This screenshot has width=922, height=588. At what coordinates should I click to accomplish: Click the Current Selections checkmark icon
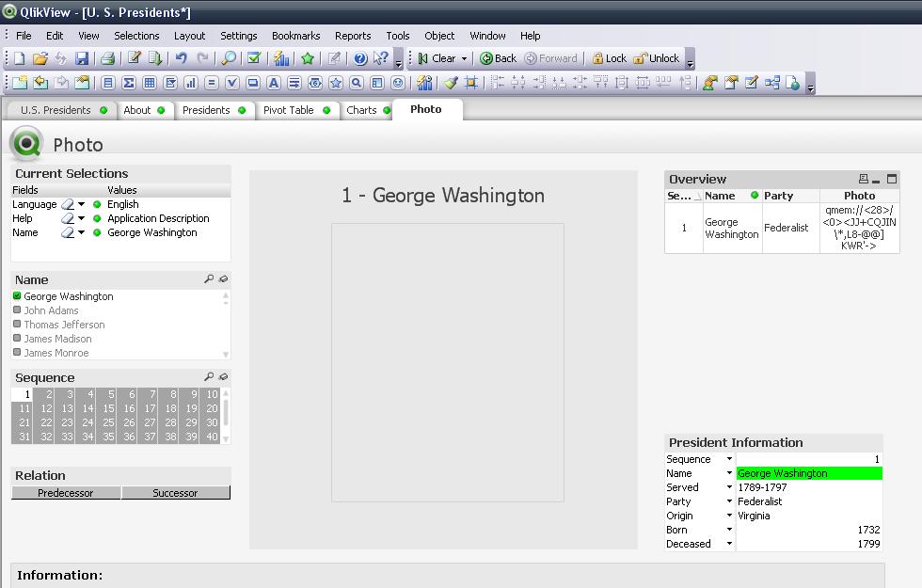254,58
